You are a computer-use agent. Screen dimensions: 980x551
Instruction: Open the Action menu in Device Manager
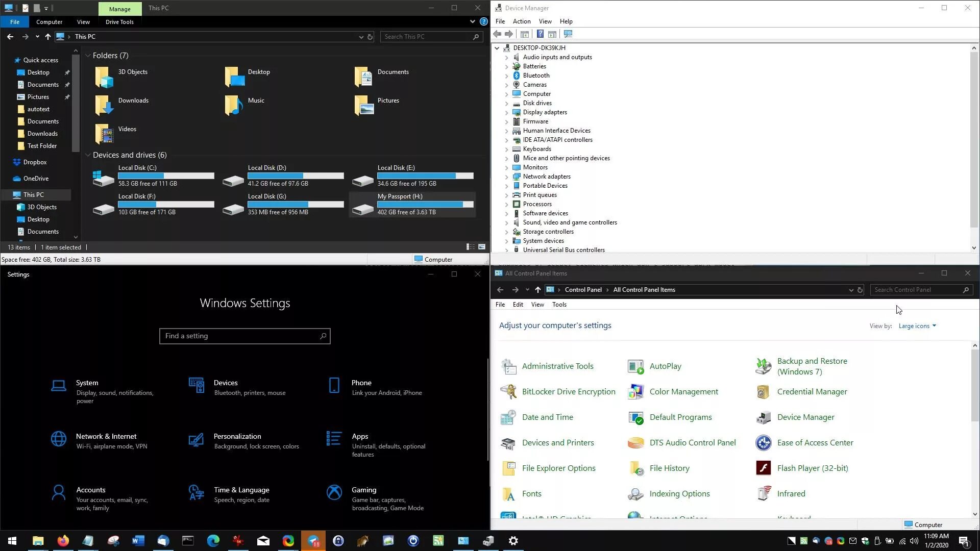(x=521, y=21)
